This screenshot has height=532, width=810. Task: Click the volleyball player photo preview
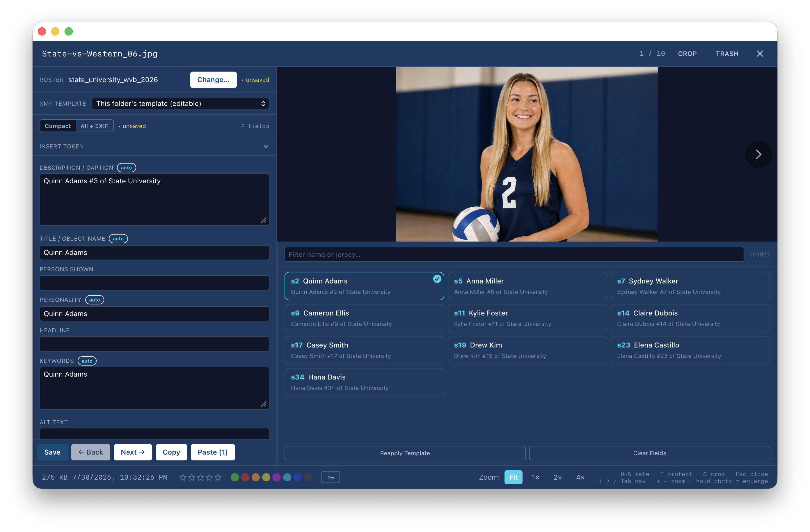click(527, 154)
